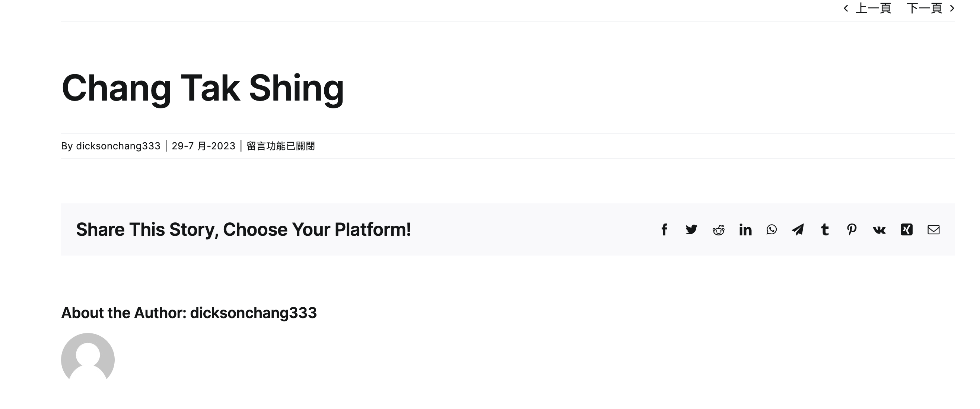Share via the LinkedIn icon

pyautogui.click(x=745, y=229)
